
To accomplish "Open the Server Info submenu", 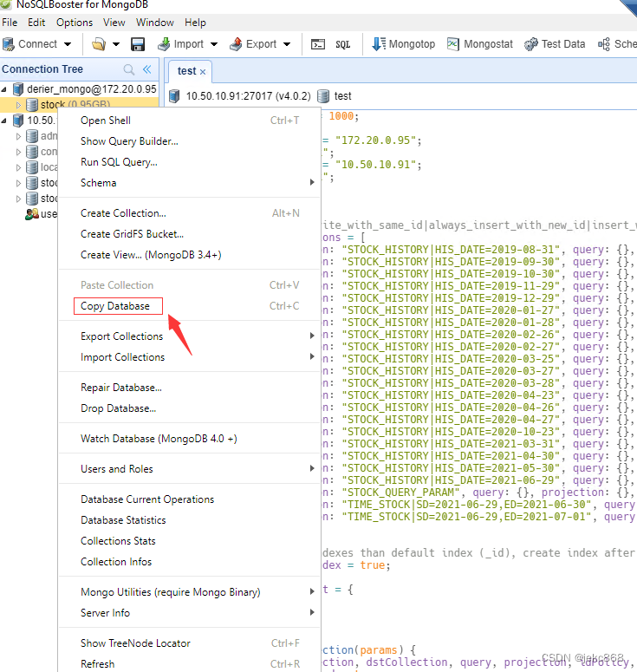I will pos(189,613).
